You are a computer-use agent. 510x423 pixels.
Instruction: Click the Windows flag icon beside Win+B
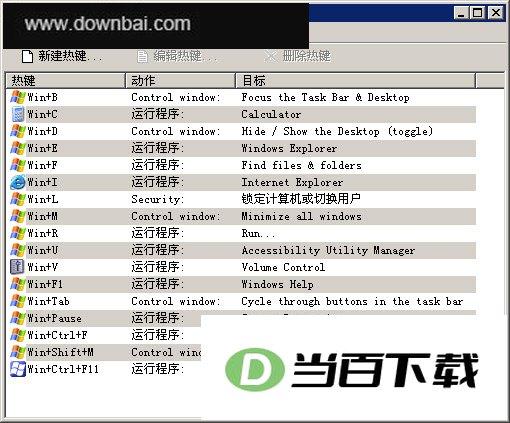pyautogui.click(x=18, y=97)
